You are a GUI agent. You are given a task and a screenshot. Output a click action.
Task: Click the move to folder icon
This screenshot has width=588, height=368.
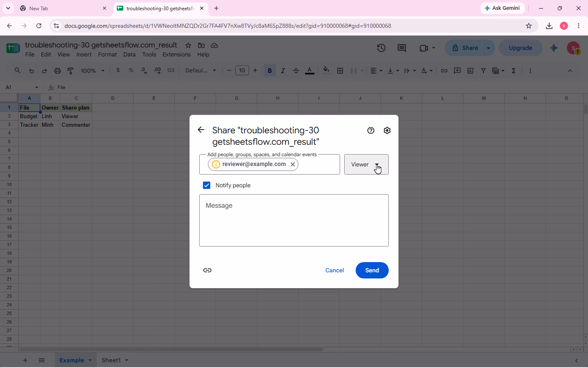[x=201, y=45]
